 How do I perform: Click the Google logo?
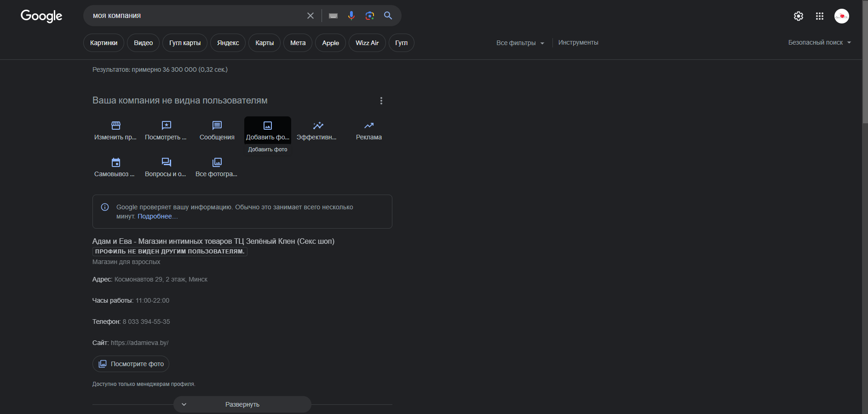[x=41, y=16]
